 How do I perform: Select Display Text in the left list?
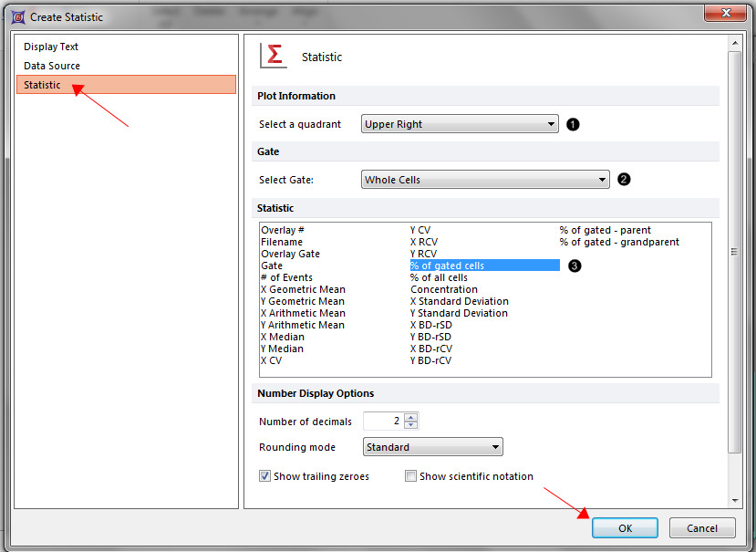tap(51, 47)
